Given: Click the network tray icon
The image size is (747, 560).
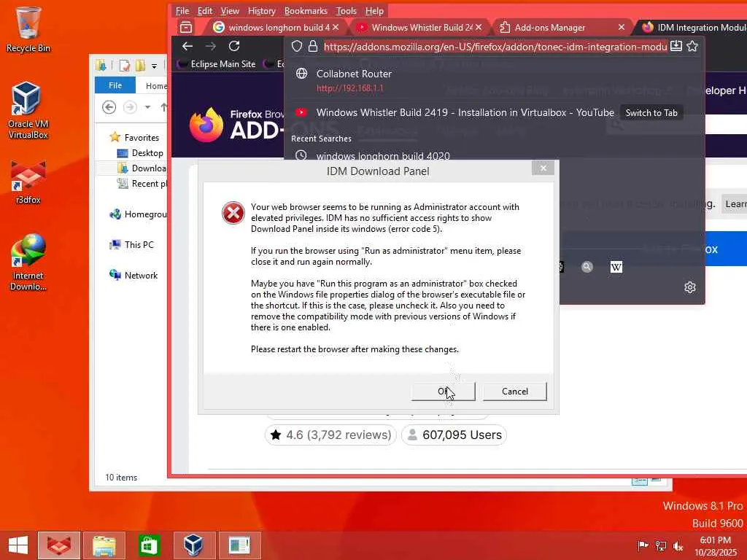Looking at the screenshot, I should [x=660, y=545].
